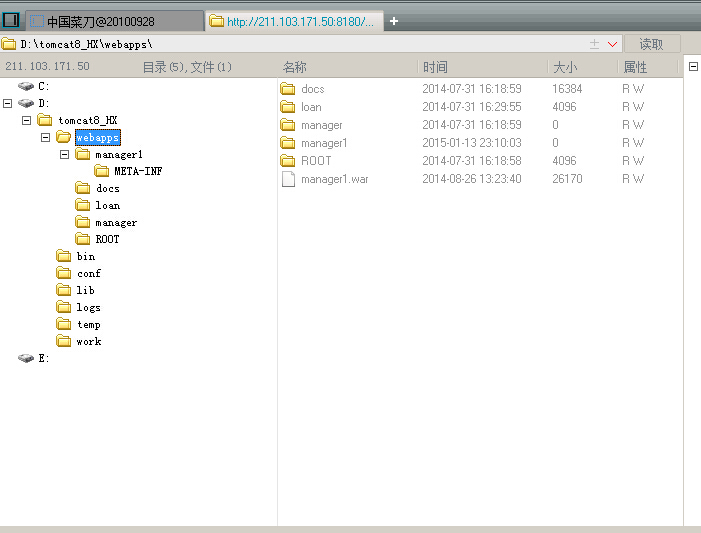Switch to the http://211.103.171.50:8180 tab
This screenshot has height=533, width=701.
[x=295, y=21]
